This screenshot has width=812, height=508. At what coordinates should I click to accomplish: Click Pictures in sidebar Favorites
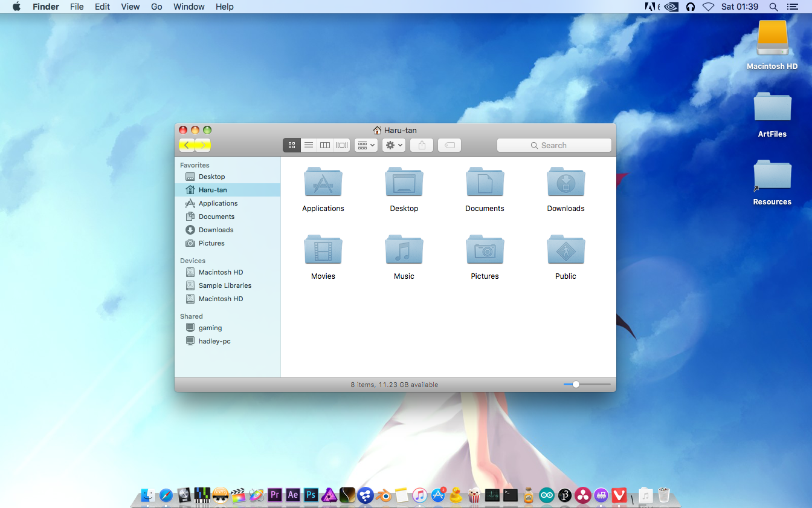click(211, 243)
